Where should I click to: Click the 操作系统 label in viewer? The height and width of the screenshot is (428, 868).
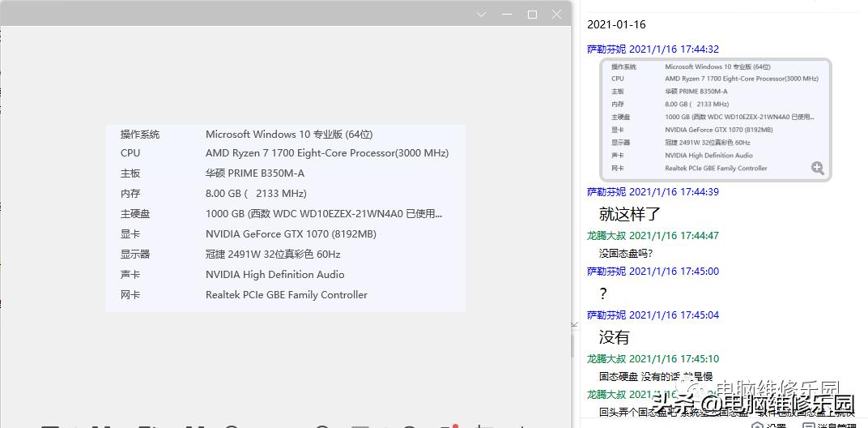click(x=140, y=135)
